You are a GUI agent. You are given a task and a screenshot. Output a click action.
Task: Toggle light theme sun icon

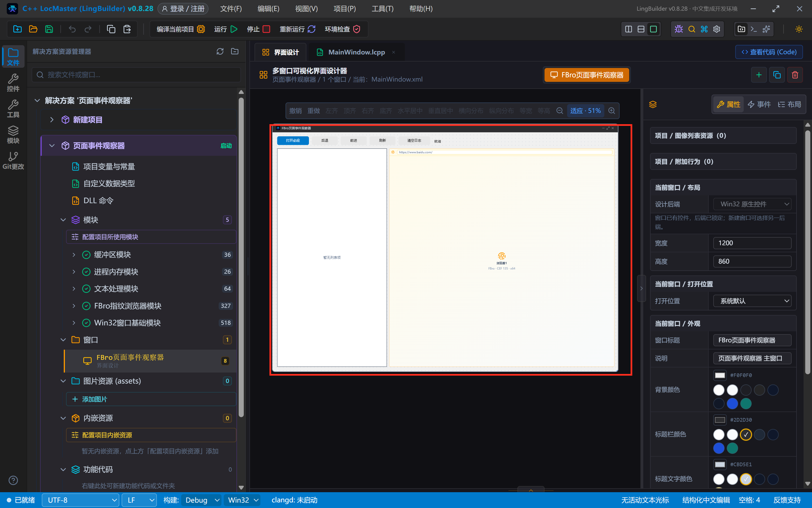coord(798,29)
